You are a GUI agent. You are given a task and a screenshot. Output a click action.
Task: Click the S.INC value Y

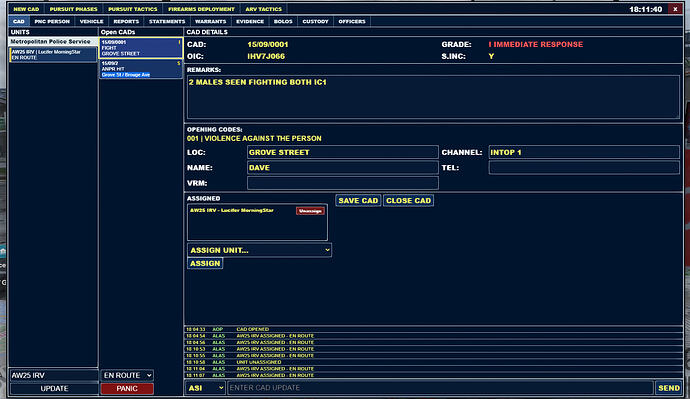pyautogui.click(x=491, y=56)
